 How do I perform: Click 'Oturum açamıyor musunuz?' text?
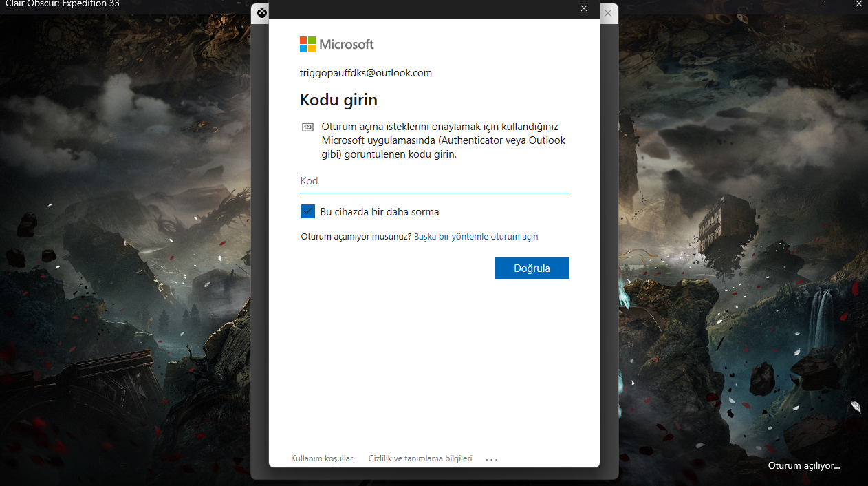pos(356,236)
